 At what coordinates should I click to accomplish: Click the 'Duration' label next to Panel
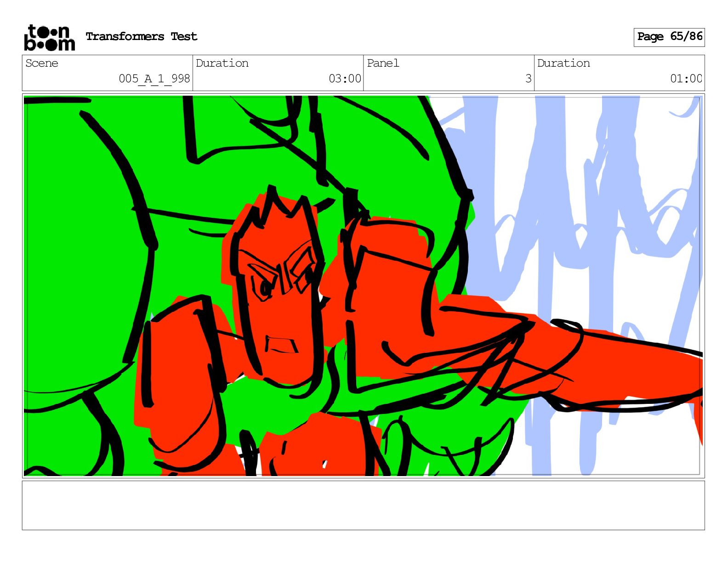coord(563,63)
